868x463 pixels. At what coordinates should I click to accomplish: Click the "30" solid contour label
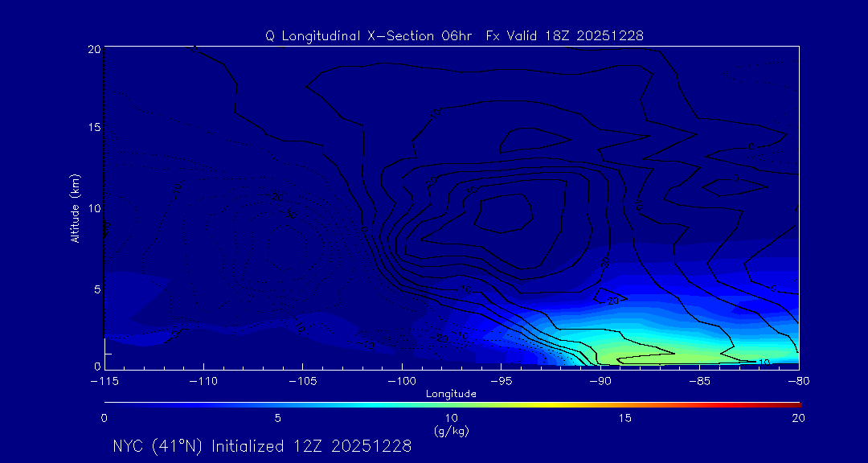click(471, 191)
